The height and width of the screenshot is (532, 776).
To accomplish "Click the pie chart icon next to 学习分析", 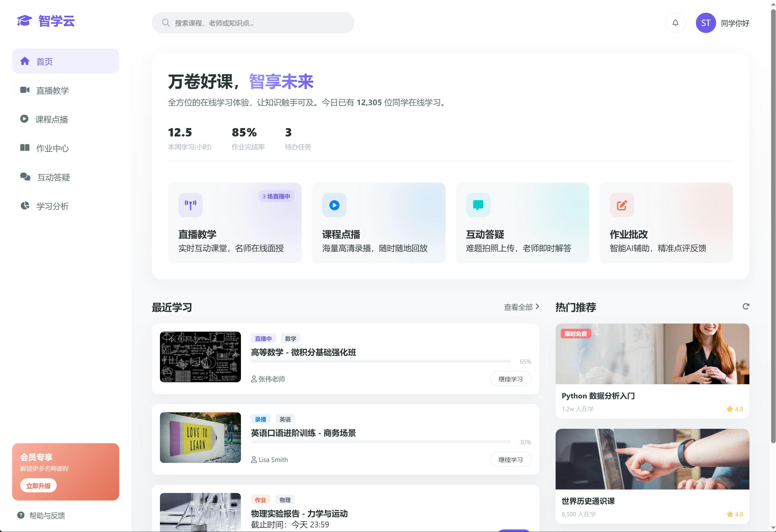I will (x=25, y=206).
